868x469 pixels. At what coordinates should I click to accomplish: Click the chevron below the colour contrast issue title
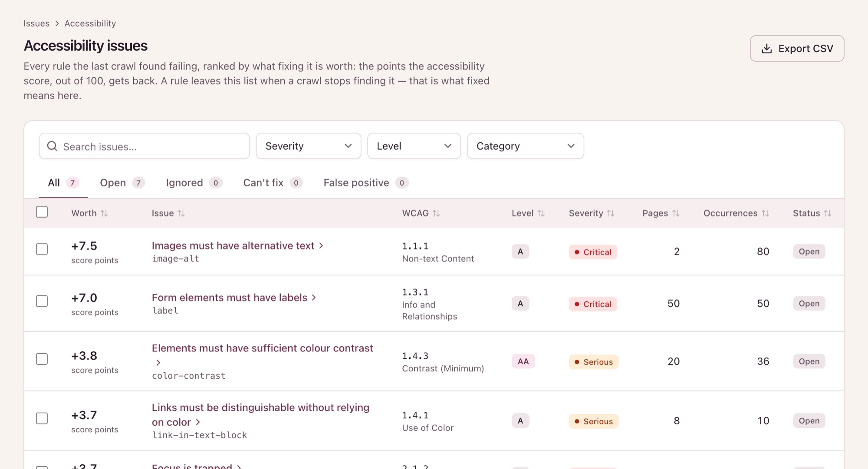coord(158,362)
